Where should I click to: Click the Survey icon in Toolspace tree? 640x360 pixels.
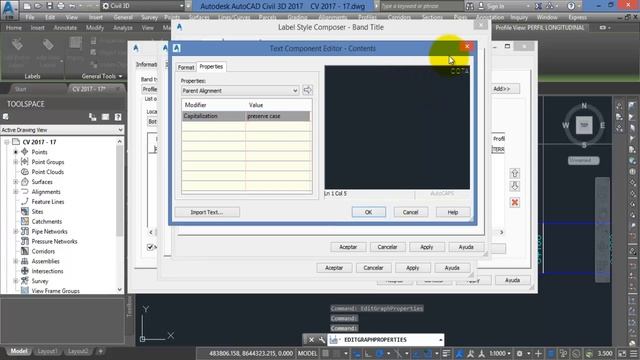click(x=24, y=281)
